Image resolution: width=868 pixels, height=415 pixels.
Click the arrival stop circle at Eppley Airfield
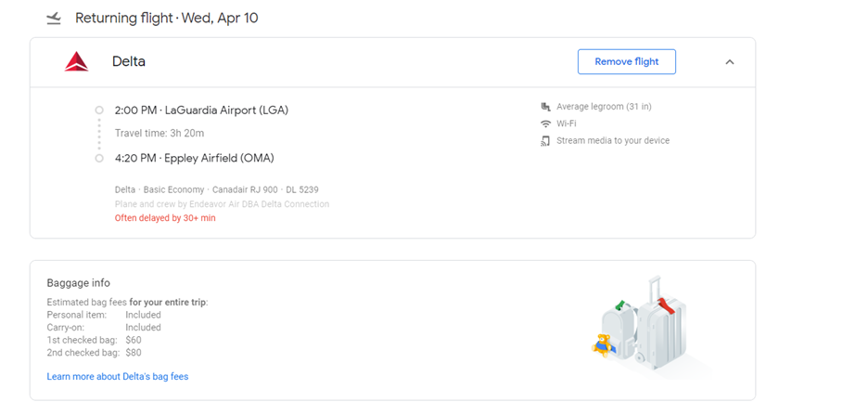tap(99, 158)
